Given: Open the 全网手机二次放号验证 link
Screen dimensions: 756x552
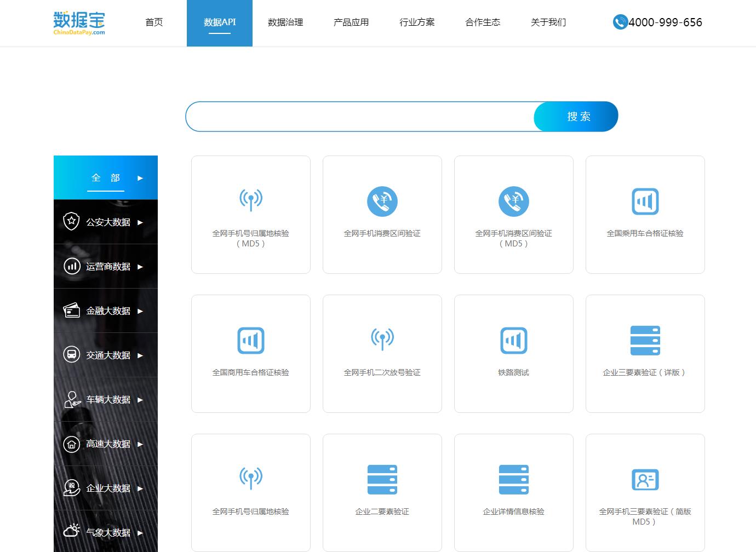Looking at the screenshot, I should pos(382,372).
